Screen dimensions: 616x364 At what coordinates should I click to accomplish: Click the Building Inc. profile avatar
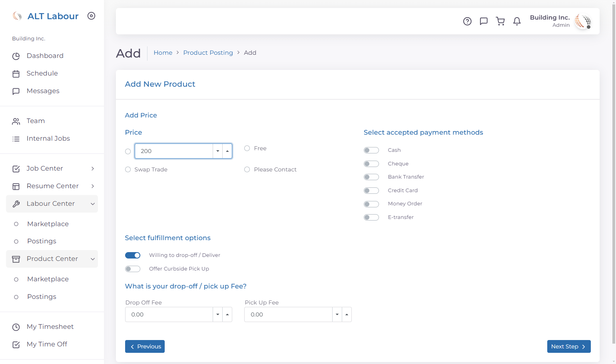pyautogui.click(x=583, y=21)
